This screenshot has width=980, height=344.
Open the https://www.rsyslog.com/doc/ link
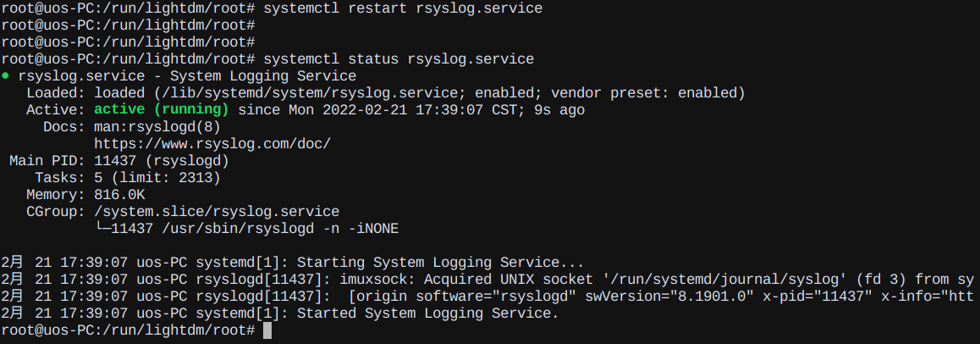pyautogui.click(x=212, y=144)
